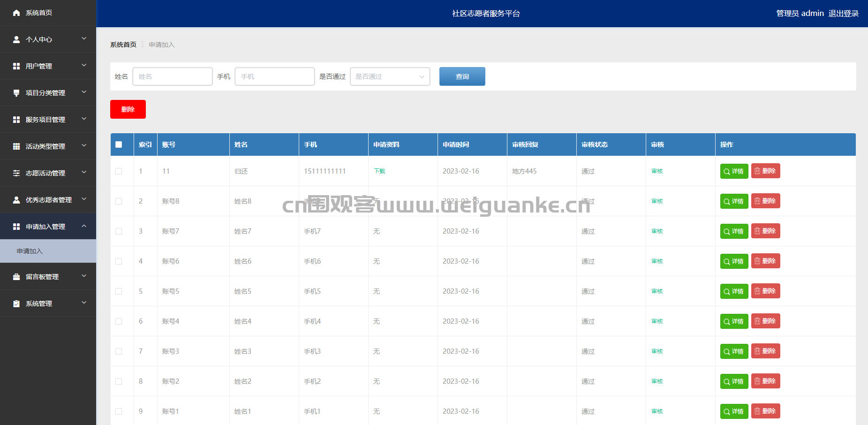Select the checkbox for row 账号5
The width and height of the screenshot is (868, 425).
pos(119,291)
